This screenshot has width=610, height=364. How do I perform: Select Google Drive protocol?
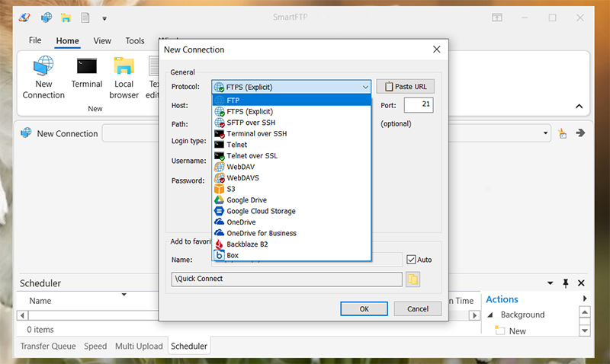click(x=292, y=200)
